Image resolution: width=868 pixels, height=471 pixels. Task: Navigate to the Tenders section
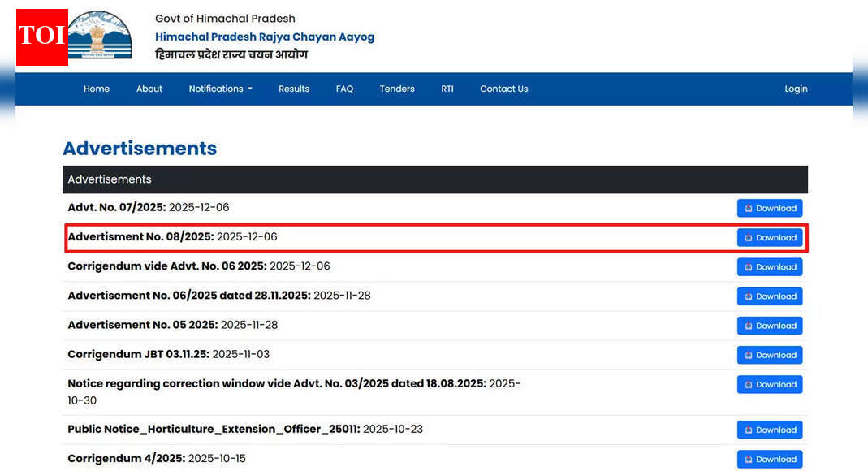(397, 89)
